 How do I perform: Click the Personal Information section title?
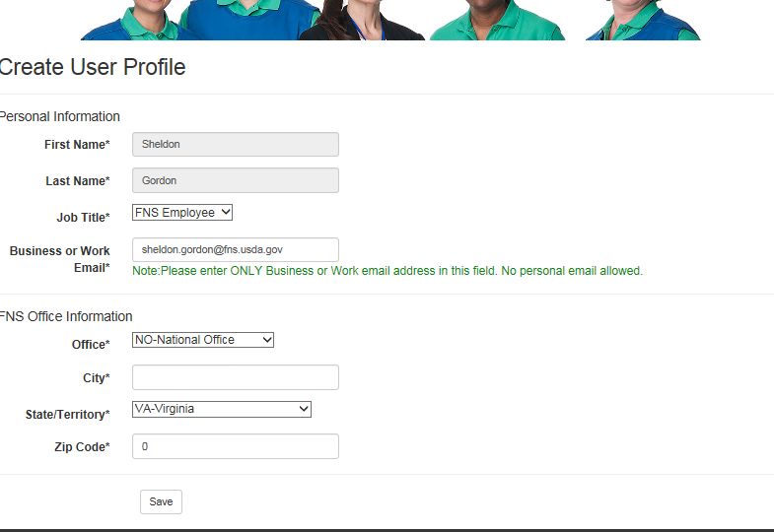tap(60, 116)
